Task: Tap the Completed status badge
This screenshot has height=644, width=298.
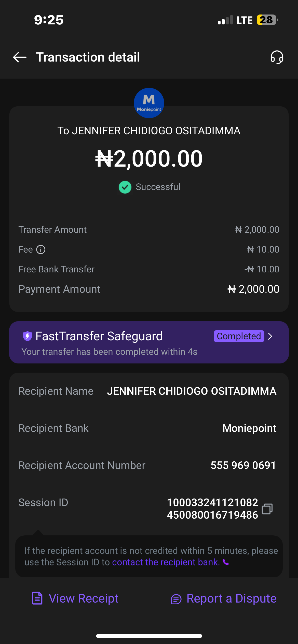Action: (x=239, y=336)
